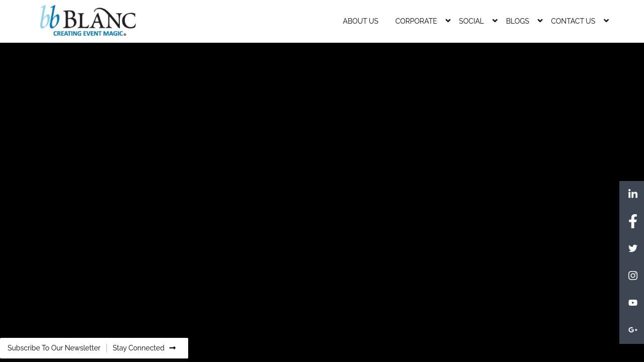Screen dimensions: 644x362
Task: Expand the SOCIAL dropdown chevron
Action: pyautogui.click(x=495, y=21)
